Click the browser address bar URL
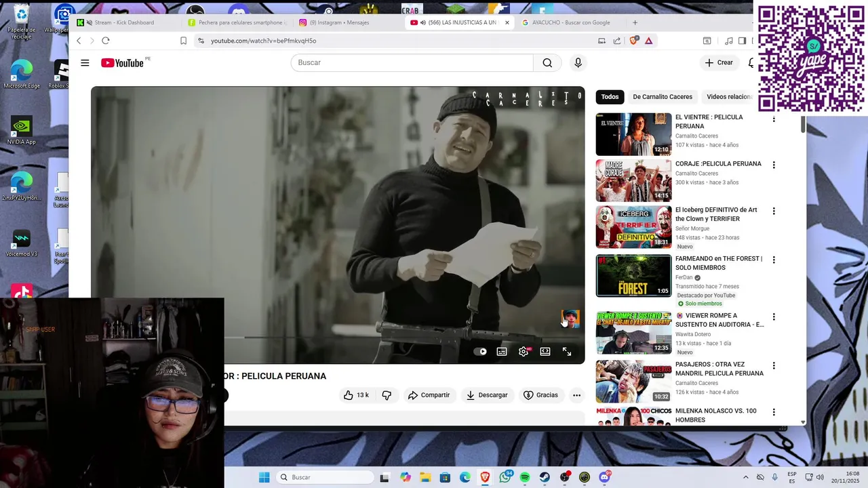The width and height of the screenshot is (868, 488). click(263, 41)
